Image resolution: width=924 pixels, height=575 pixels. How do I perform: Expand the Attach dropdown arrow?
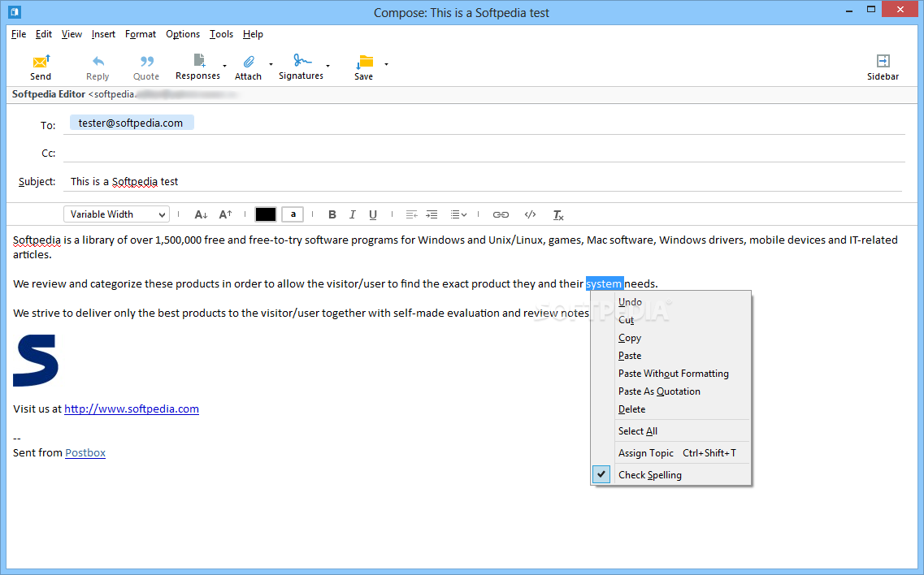click(271, 64)
